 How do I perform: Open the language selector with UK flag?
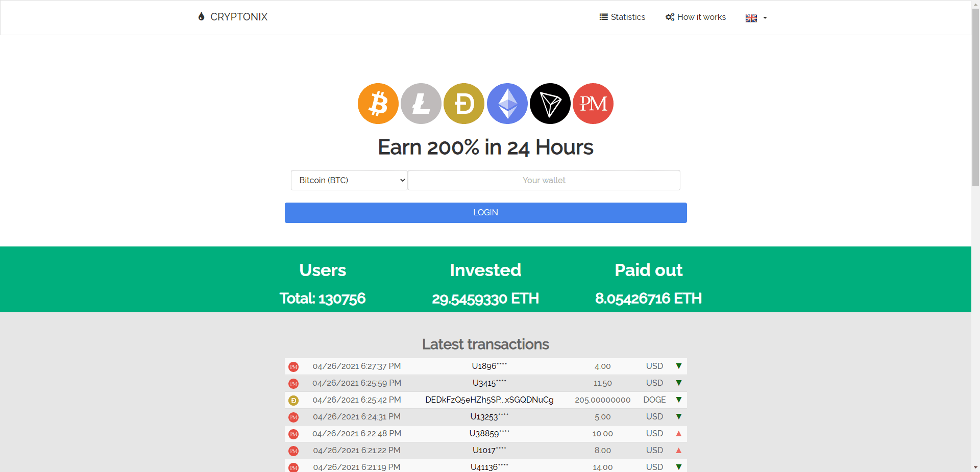coord(751,17)
